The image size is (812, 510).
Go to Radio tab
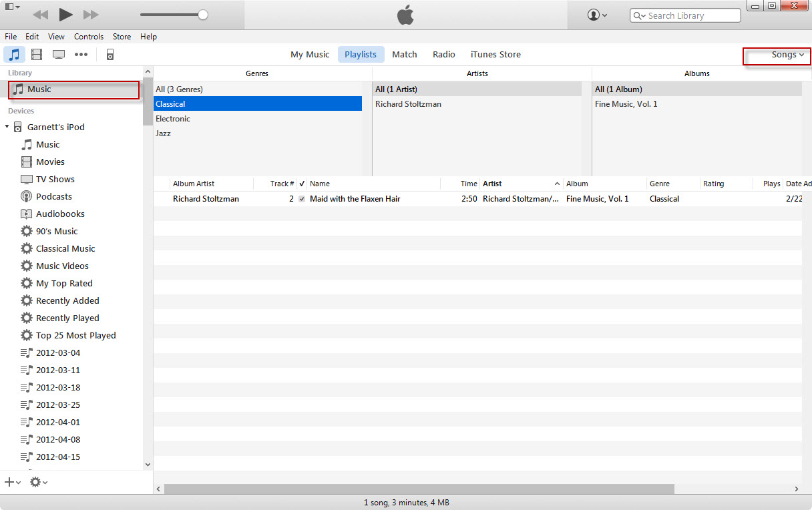pos(444,54)
